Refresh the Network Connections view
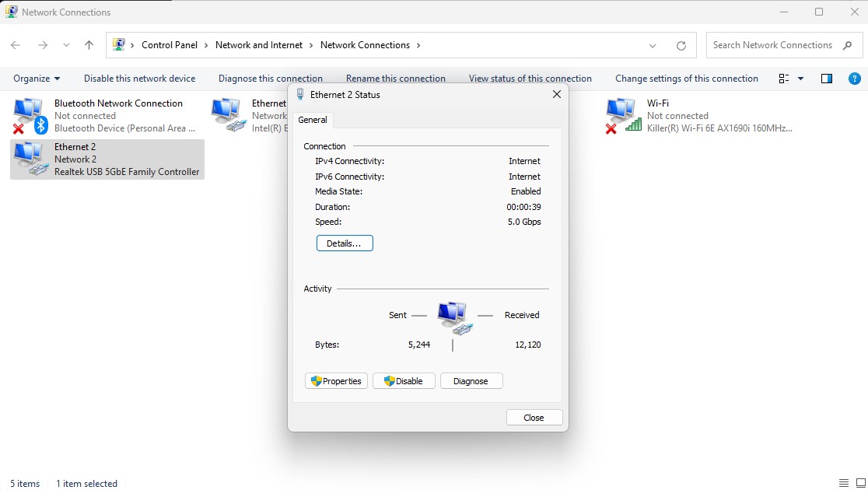The height and width of the screenshot is (490, 868). point(681,45)
